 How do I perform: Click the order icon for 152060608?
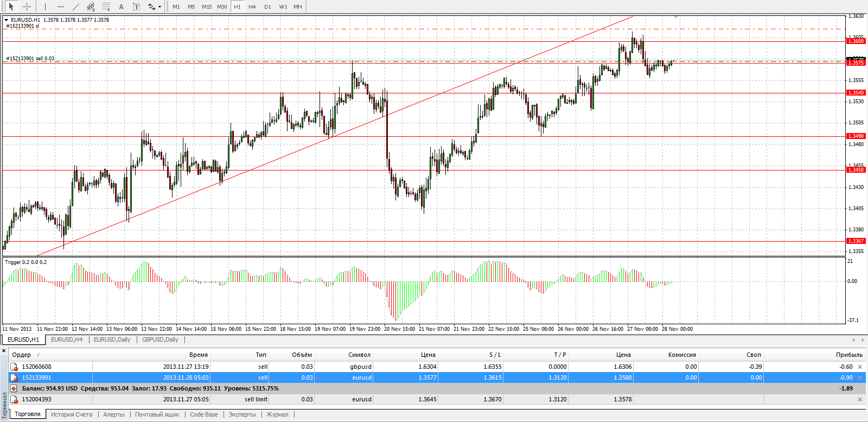coord(15,367)
